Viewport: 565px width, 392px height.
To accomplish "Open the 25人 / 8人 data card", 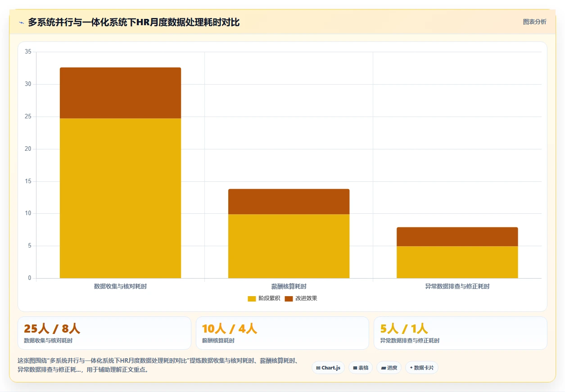I will pos(104,333).
